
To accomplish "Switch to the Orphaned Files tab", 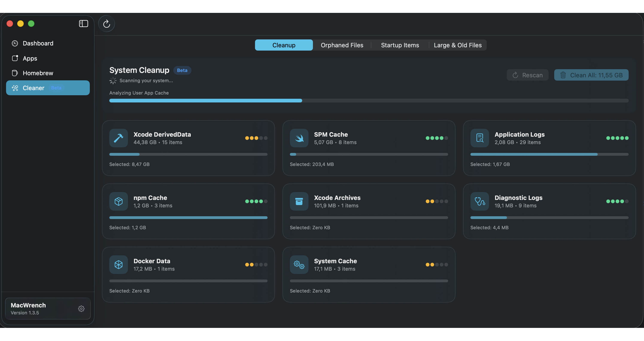I will 342,45.
